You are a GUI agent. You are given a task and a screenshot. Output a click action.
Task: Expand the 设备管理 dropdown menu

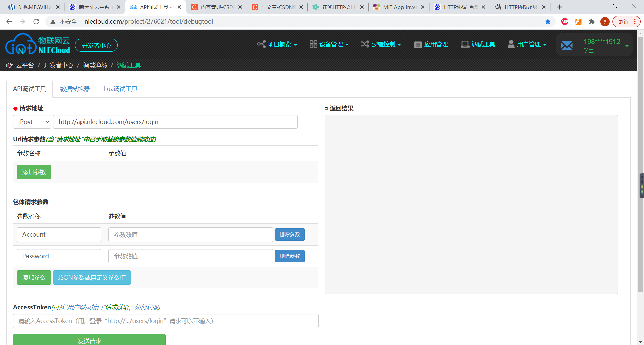point(329,44)
